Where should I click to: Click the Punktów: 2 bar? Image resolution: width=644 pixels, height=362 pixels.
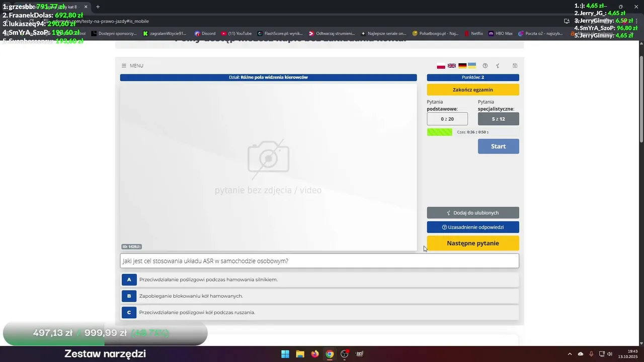[x=473, y=77]
